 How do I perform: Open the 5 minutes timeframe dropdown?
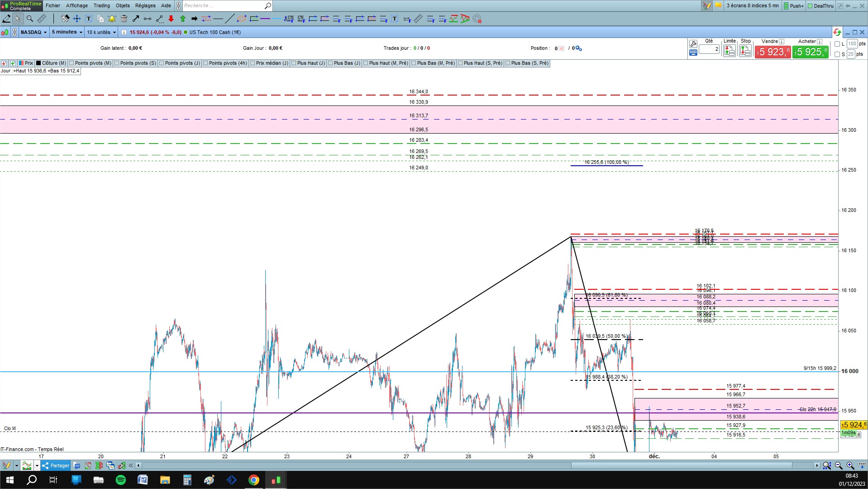click(x=67, y=32)
